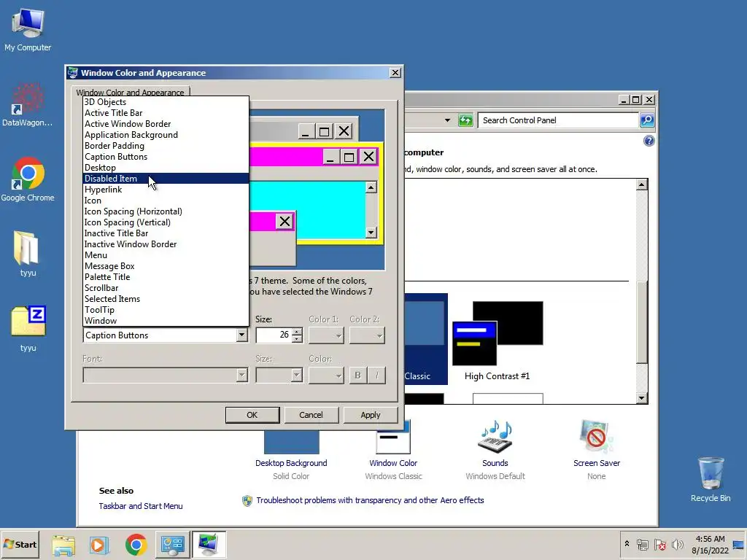The width and height of the screenshot is (747, 560).
Task: Pick Desktop from the item list
Action: tap(166, 168)
